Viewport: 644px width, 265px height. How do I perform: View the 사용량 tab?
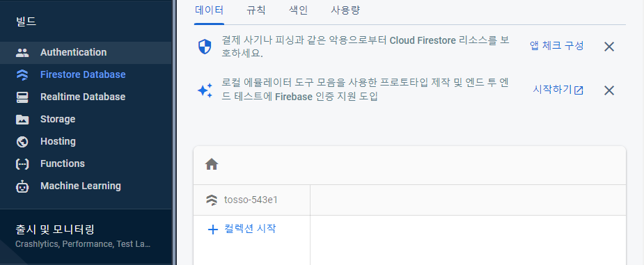tap(345, 10)
